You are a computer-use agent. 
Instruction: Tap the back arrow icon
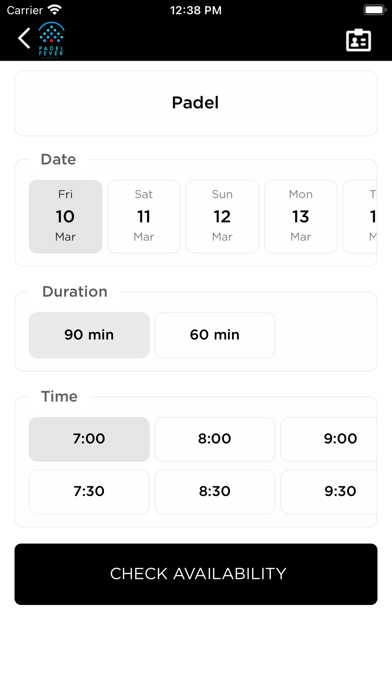(24, 39)
